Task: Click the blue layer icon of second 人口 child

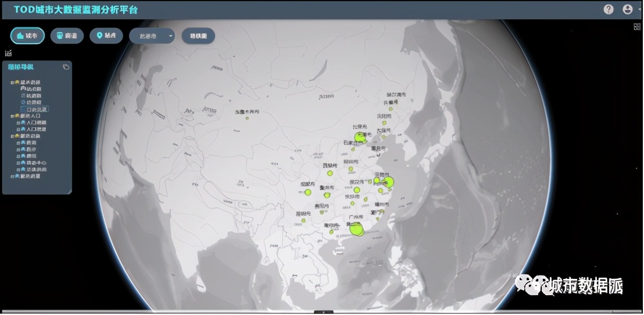Action: coord(23,129)
